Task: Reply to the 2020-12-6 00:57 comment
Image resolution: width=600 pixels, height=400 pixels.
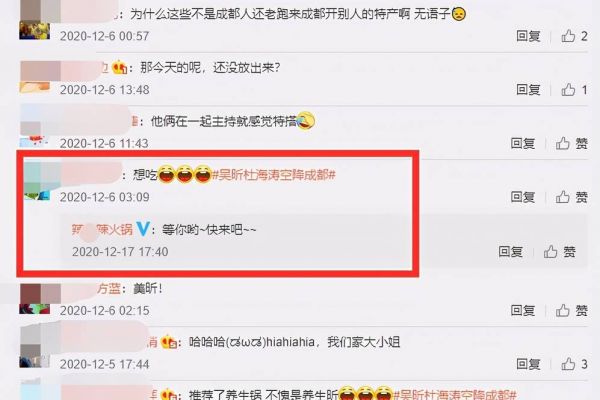Action: tap(528, 36)
